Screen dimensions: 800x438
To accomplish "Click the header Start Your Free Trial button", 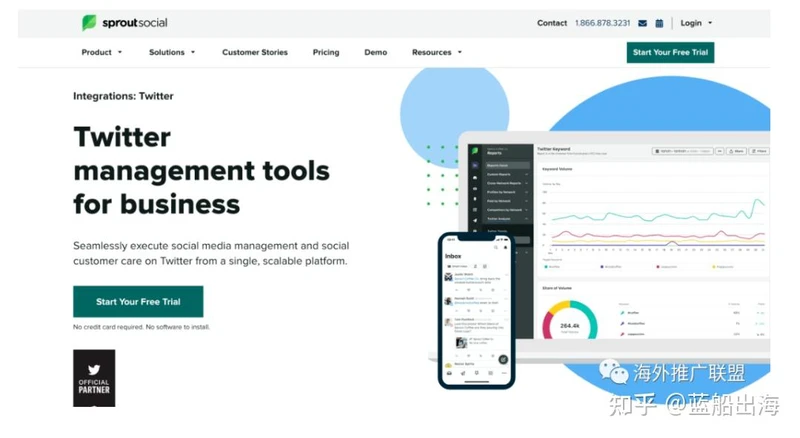I will pos(670,52).
